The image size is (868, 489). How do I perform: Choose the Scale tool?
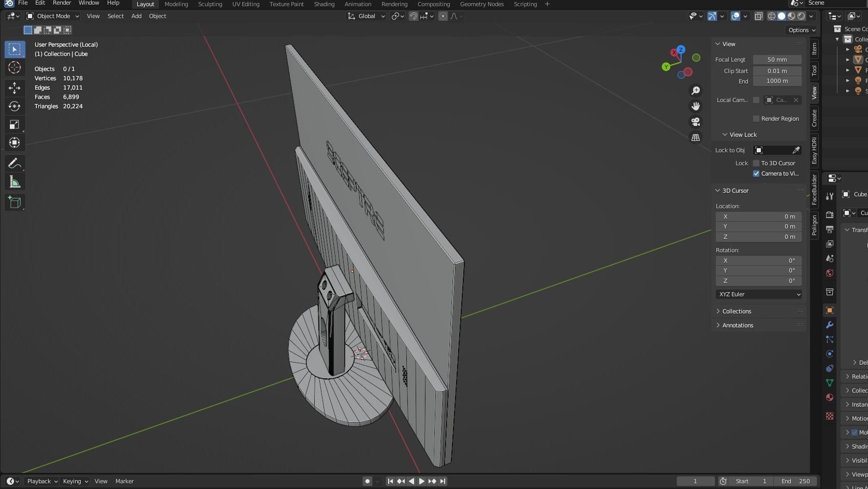coord(14,124)
